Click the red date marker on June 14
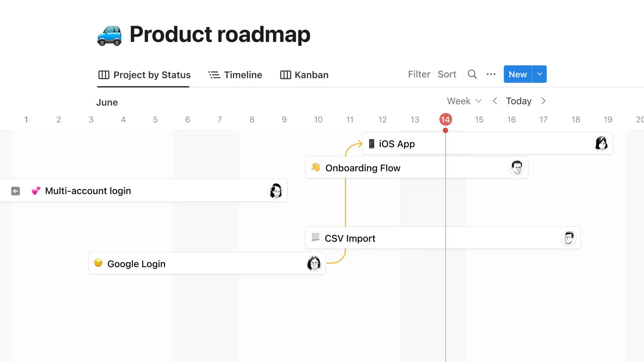Viewport: 644px width, 362px height. pos(445,119)
